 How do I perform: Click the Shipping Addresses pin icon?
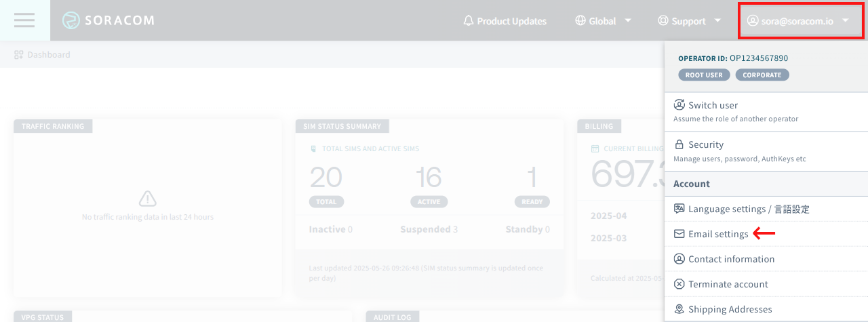tap(679, 309)
